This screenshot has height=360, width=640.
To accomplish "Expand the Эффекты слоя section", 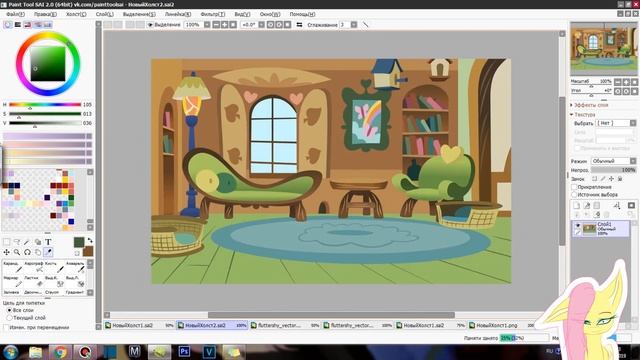I will coord(572,105).
